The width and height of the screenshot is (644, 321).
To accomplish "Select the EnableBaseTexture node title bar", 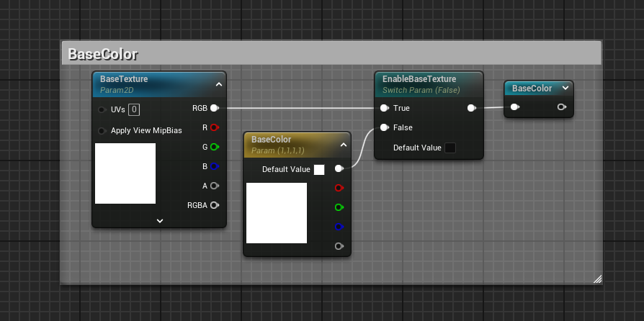I will tap(429, 84).
